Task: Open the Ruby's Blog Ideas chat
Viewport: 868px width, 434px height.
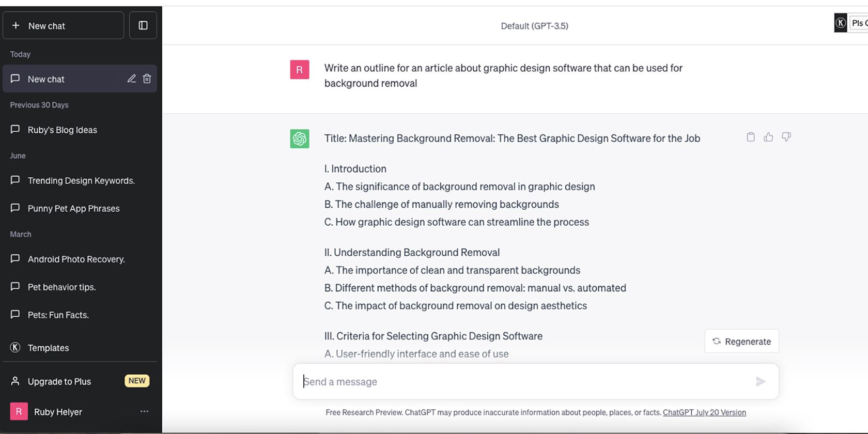Action: (62, 130)
